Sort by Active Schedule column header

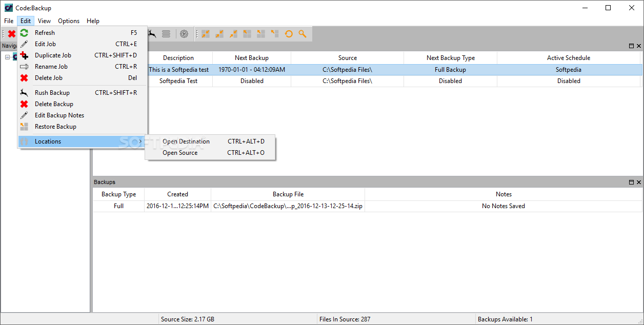(569, 58)
